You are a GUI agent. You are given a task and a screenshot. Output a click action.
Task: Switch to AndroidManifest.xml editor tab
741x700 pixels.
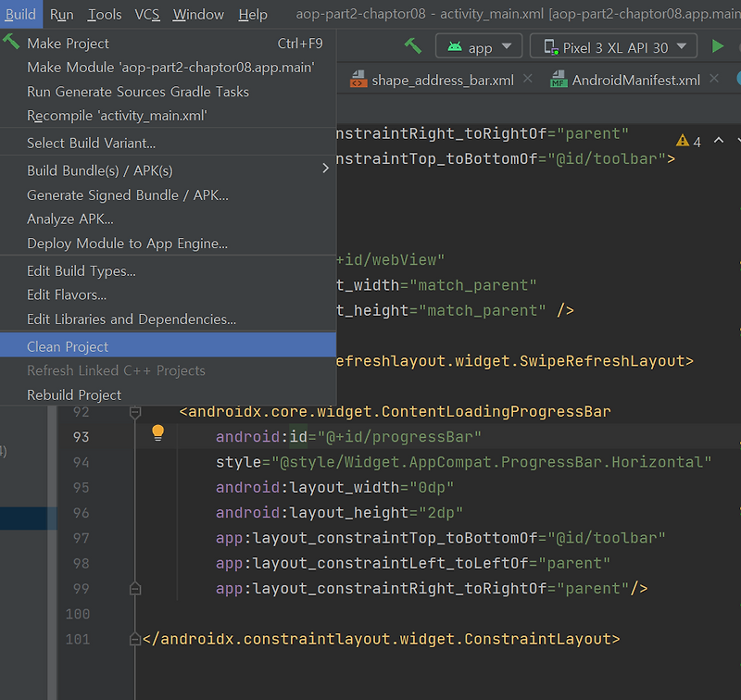pos(635,81)
